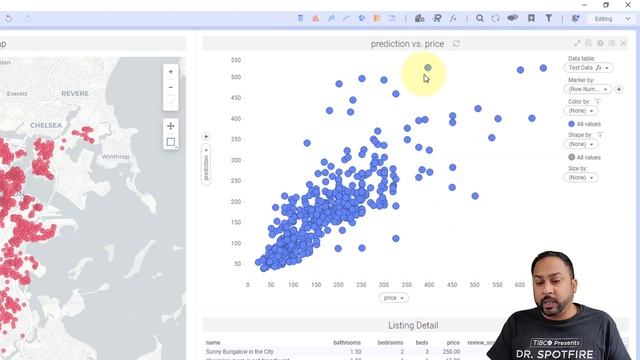Click the bedrooms column header
The width and height of the screenshot is (640, 360).
[390, 343]
